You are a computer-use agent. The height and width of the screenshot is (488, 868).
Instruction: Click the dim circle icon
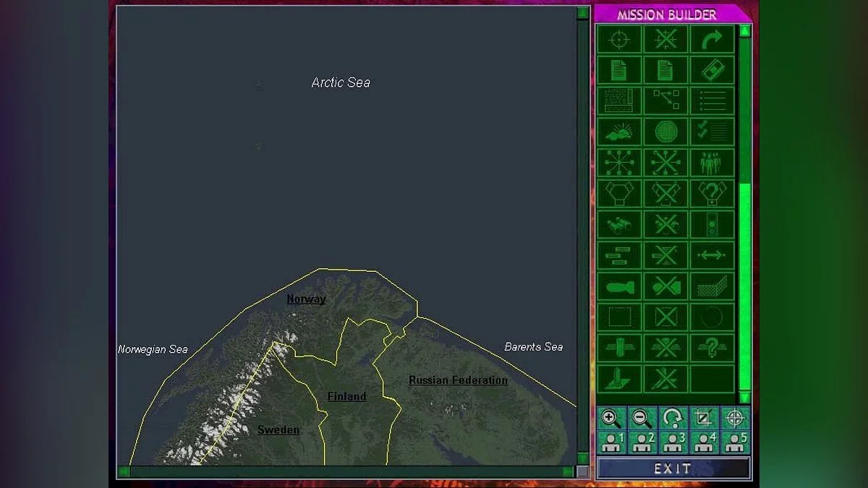[712, 317]
